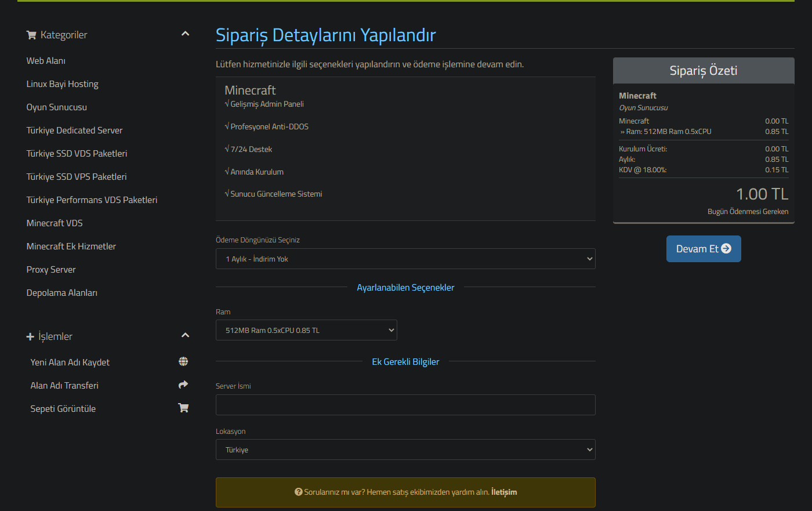
Task: Click the İşlemler sidebar heading
Action: tap(55, 336)
